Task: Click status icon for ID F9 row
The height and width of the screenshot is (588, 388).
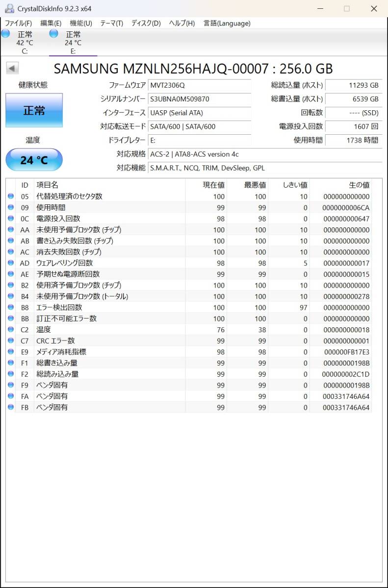Action: tap(11, 385)
